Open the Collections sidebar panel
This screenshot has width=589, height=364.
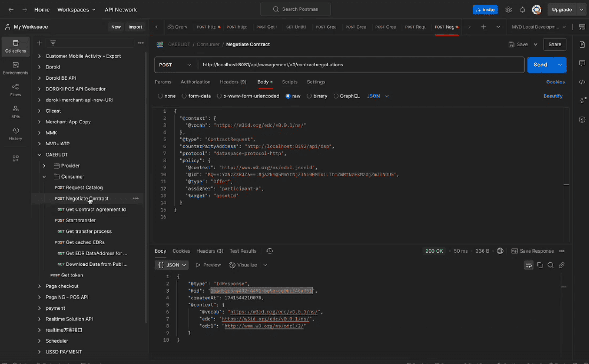[15, 46]
